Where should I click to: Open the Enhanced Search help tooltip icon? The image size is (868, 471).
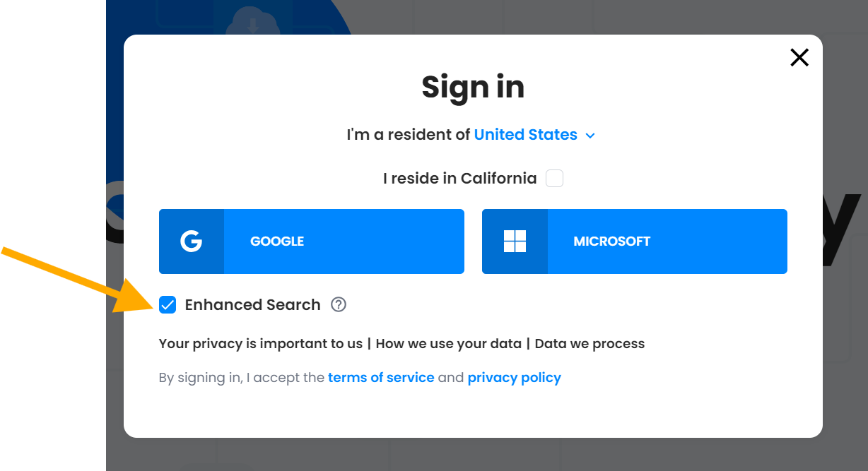tap(339, 305)
